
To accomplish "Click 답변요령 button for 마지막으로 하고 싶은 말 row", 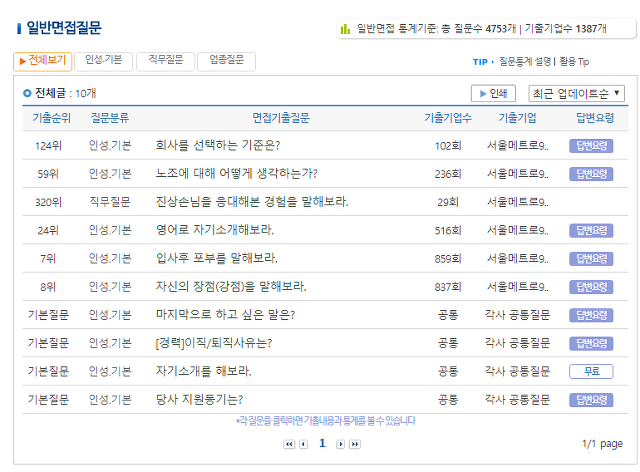I will pyautogui.click(x=591, y=315).
